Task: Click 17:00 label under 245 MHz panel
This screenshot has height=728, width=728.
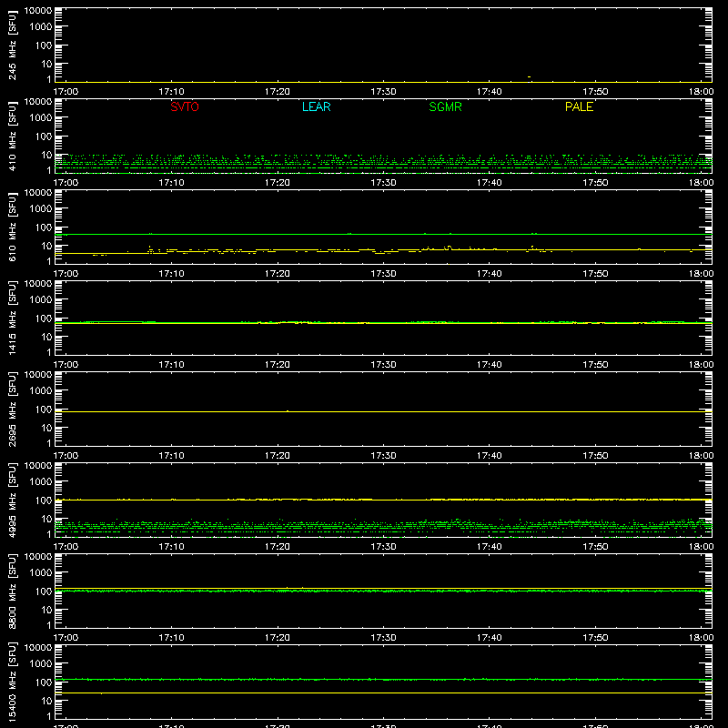Action: (x=66, y=92)
